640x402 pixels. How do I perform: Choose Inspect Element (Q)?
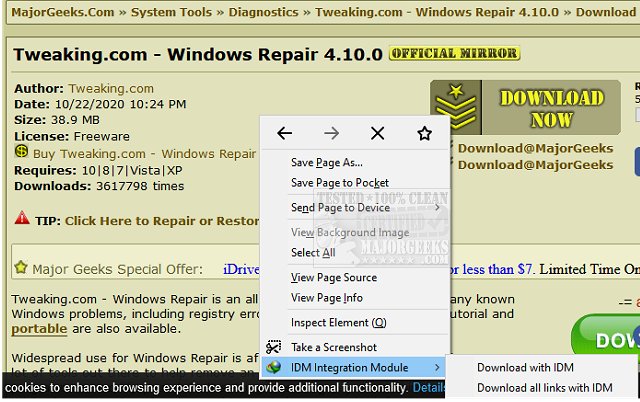(338, 323)
